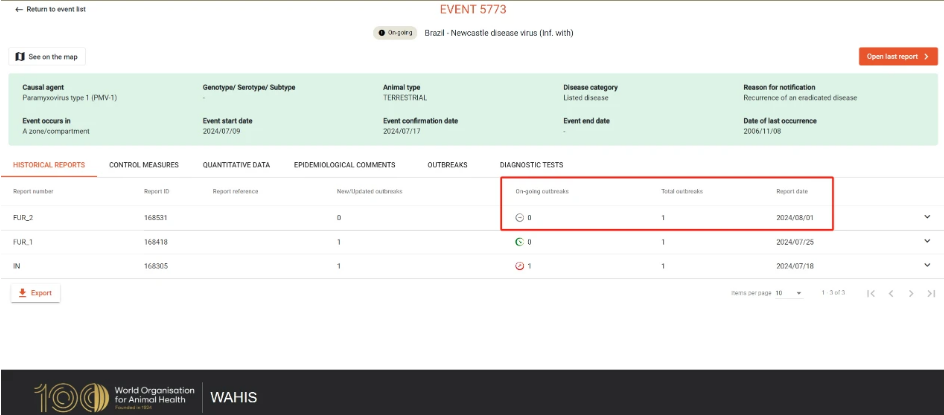This screenshot has width=944, height=415.
Task: Click the back arrow to event list
Action: (x=18, y=10)
